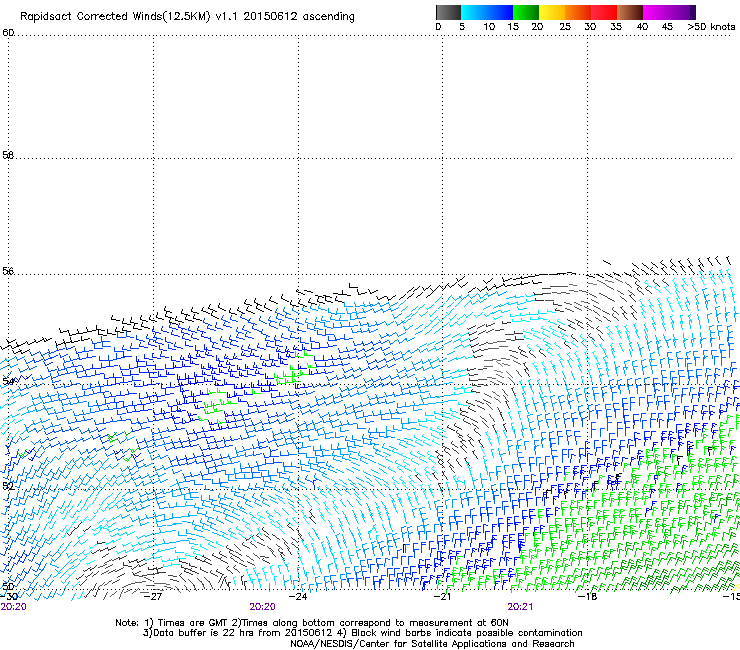Click the latitude label '58'
The width and height of the screenshot is (740, 650).
tap(8, 155)
